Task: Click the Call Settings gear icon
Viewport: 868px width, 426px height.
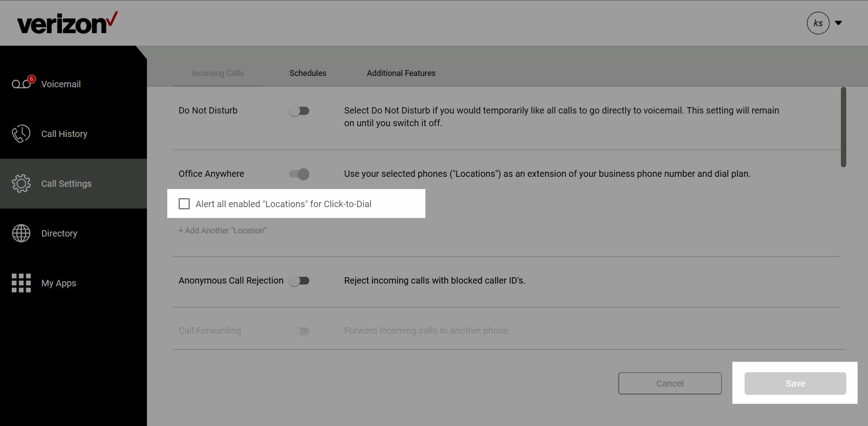Action: tap(21, 184)
